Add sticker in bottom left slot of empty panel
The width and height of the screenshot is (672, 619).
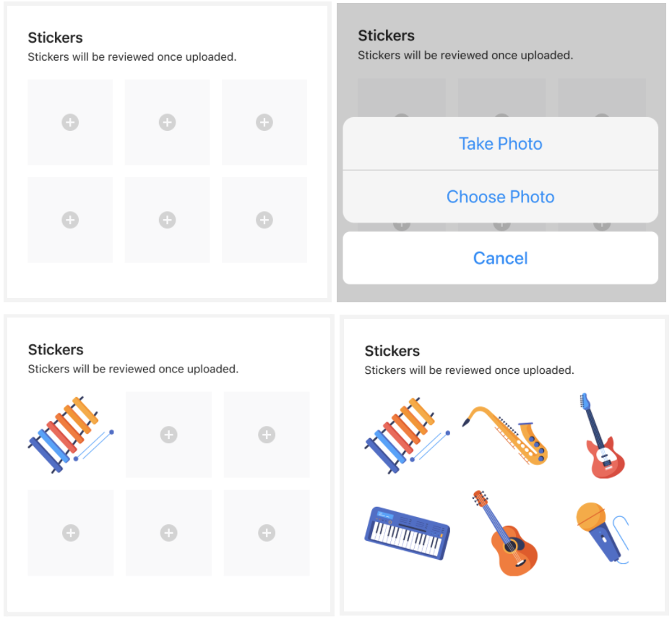point(70,220)
